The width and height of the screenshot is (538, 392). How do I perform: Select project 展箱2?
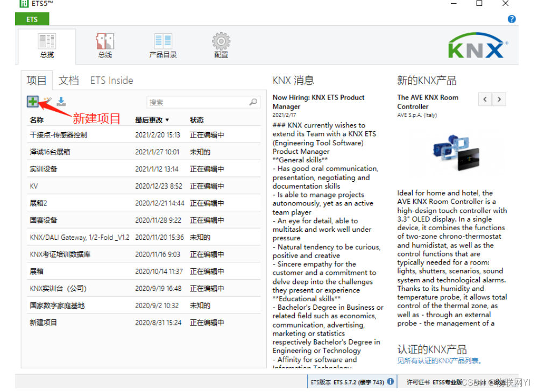(144, 203)
